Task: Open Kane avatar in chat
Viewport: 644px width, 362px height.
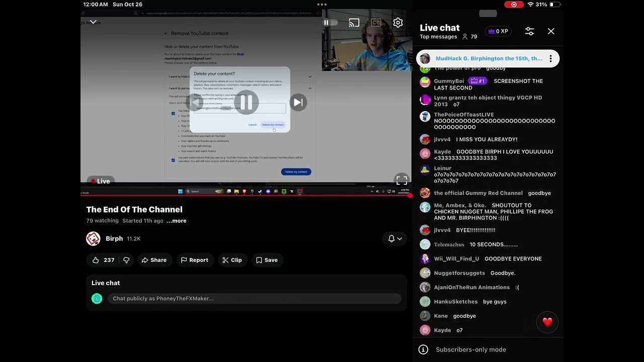Action: 425,316
